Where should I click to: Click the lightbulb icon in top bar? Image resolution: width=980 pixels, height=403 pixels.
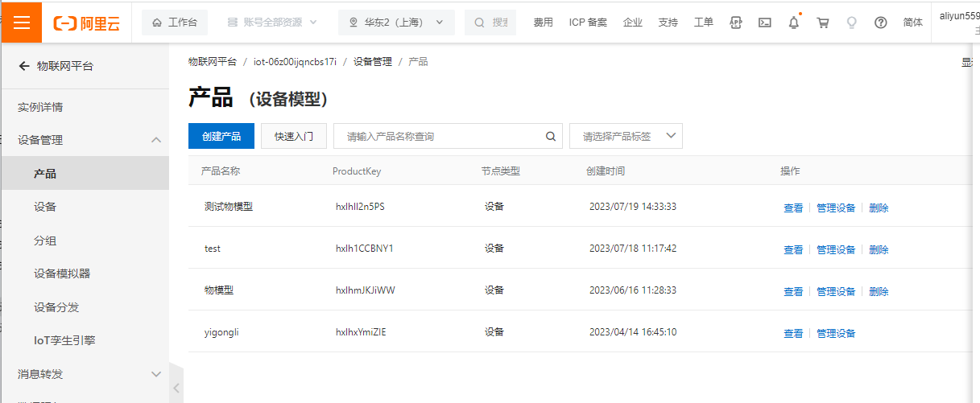click(x=851, y=23)
